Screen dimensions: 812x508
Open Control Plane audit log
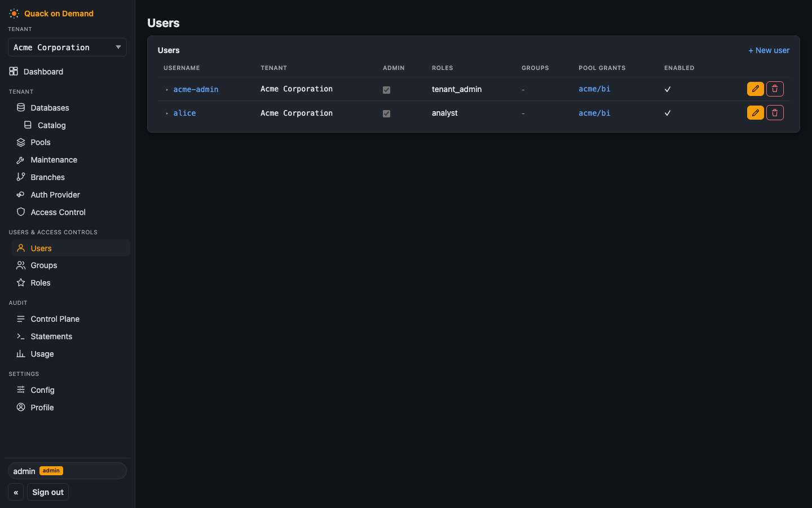(71, 318)
